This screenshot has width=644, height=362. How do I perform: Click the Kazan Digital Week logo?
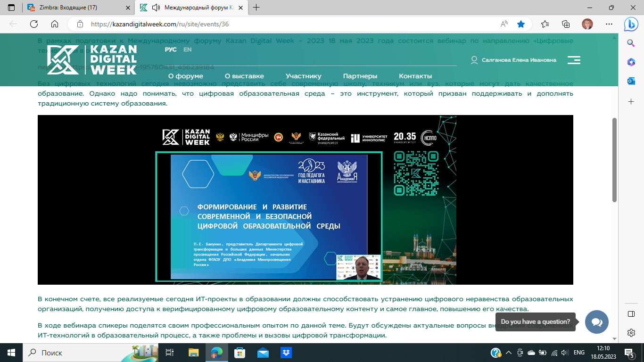point(92,60)
